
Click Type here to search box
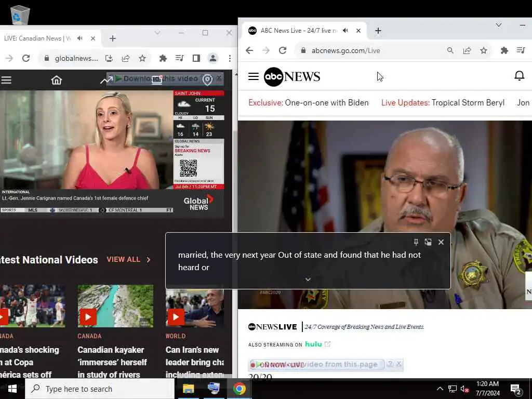(100, 389)
